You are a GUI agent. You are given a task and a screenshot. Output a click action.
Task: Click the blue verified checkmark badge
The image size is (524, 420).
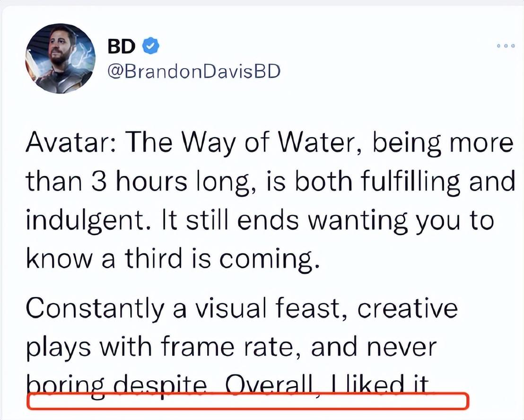[x=151, y=46]
